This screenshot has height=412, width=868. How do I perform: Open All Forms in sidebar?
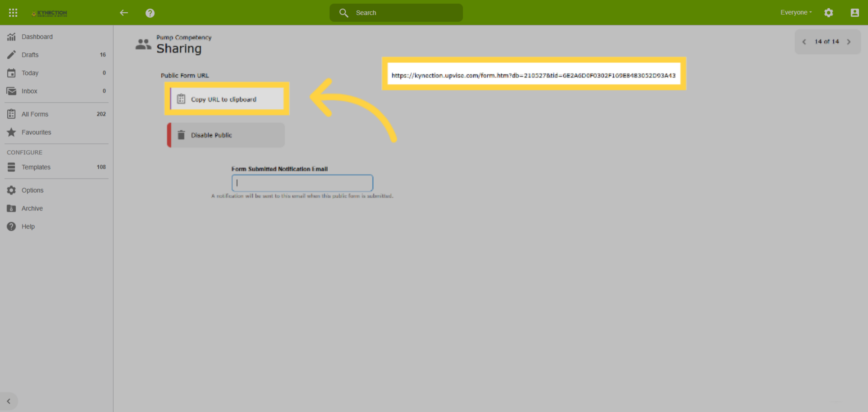pyautogui.click(x=56, y=114)
